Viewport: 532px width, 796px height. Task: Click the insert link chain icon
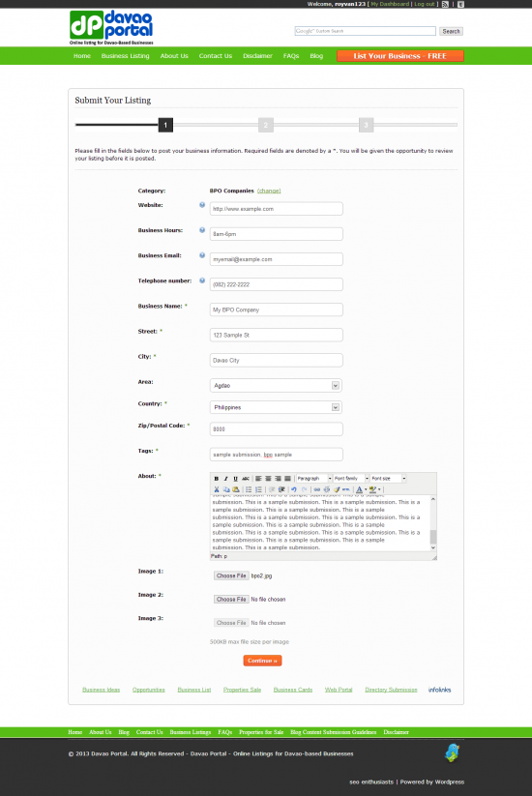point(316,489)
